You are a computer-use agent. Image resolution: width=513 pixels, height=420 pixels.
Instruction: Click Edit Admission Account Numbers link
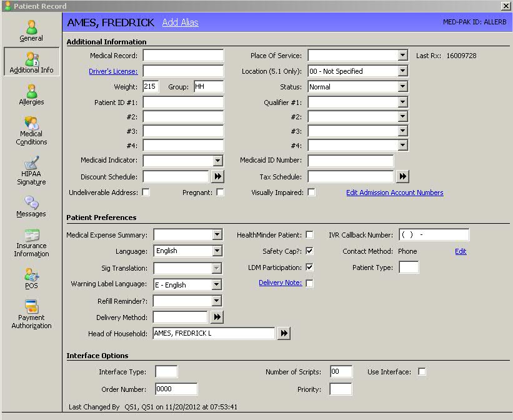pos(394,192)
